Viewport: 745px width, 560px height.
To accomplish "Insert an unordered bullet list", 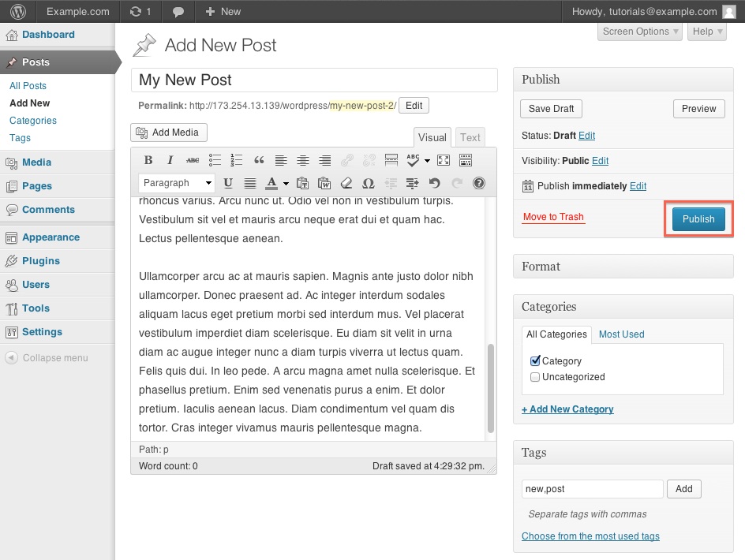I will tap(214, 160).
